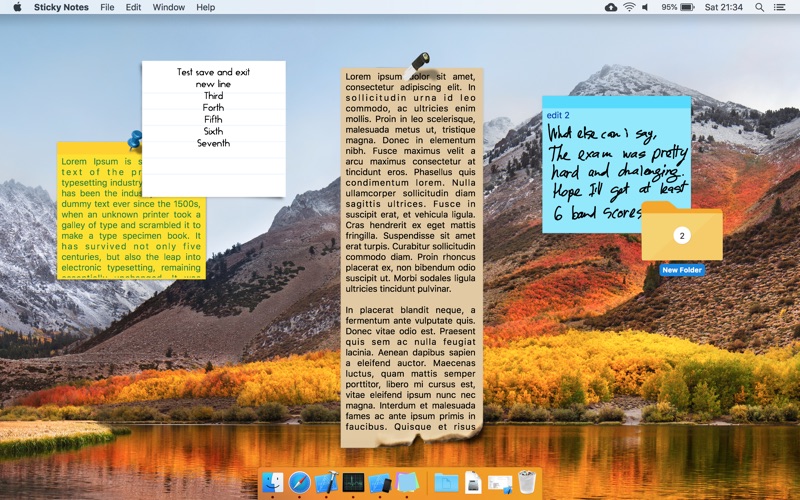
Task: Click 'Test save and exit' line
Action: (213, 72)
